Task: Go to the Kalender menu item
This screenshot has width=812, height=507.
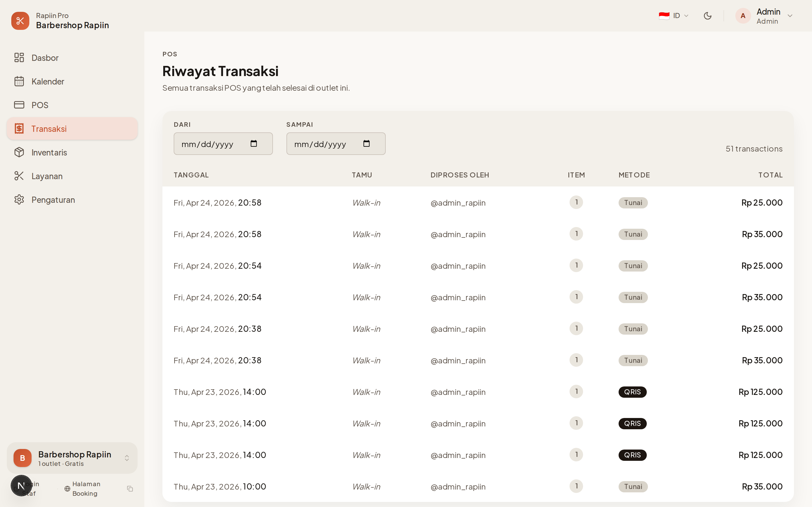Action: 48,81
